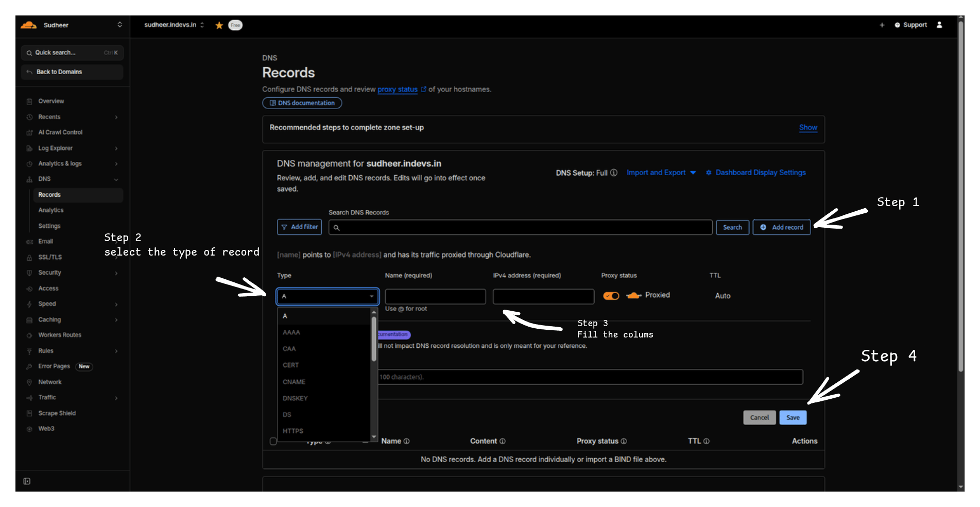The image size is (980, 507).
Task: Expand the Recents submenu chevron
Action: tap(116, 117)
